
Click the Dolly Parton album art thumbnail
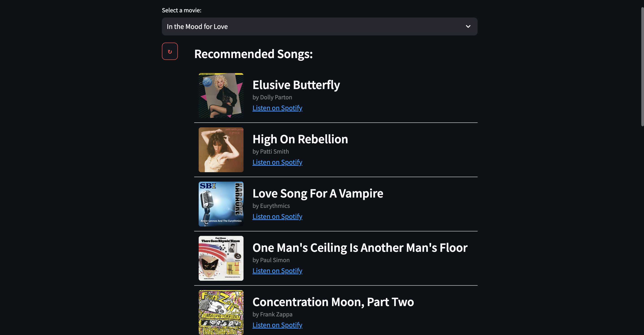coord(221,95)
